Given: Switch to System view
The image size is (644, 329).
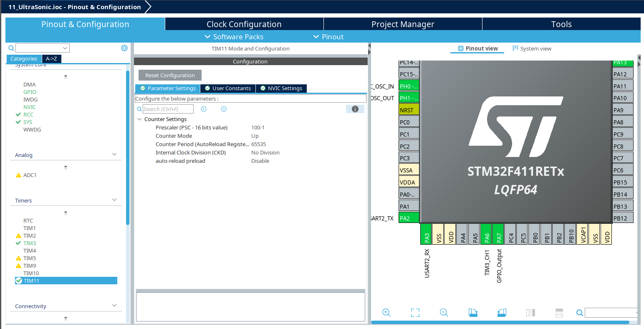Looking at the screenshot, I should point(532,48).
